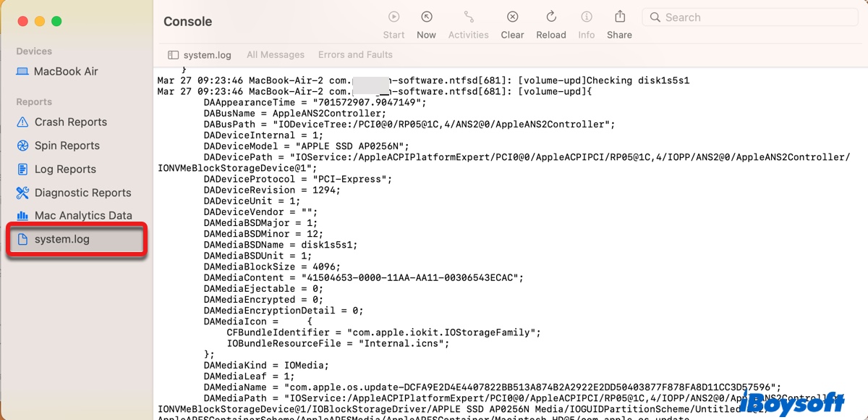Click the DADeviceInternal = 1 line
868x420 pixels.
click(x=263, y=135)
